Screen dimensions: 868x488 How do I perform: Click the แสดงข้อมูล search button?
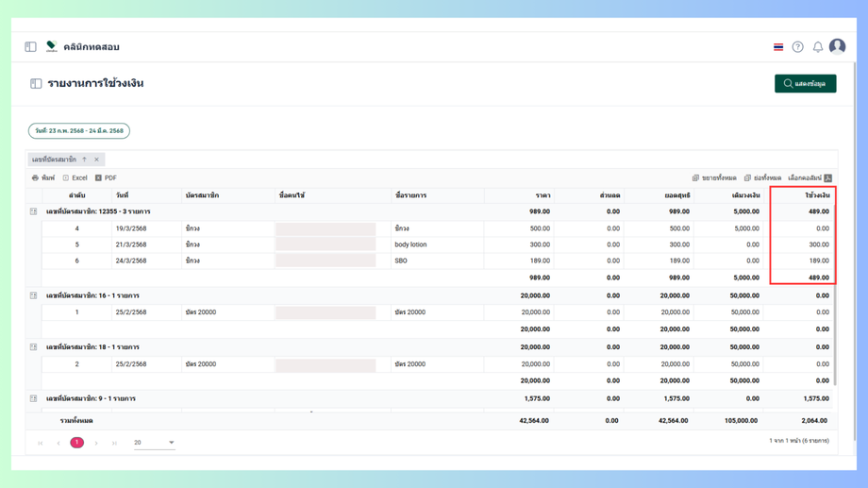806,84
